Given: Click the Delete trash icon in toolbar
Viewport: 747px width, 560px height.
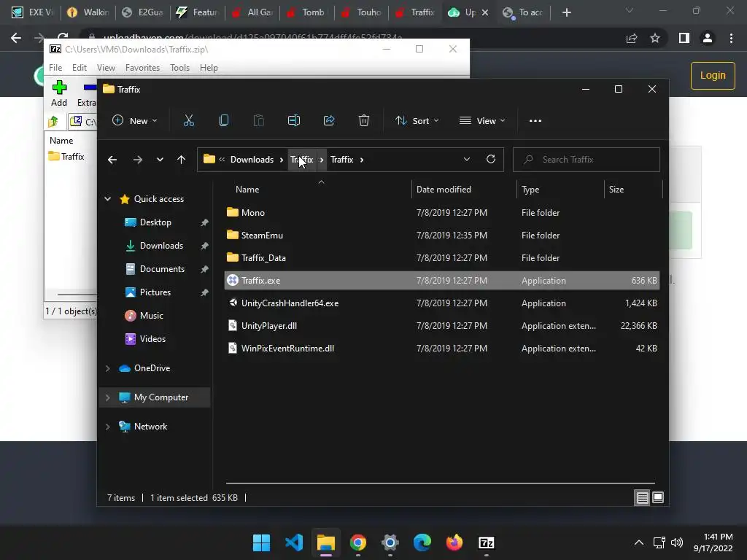Looking at the screenshot, I should point(364,121).
